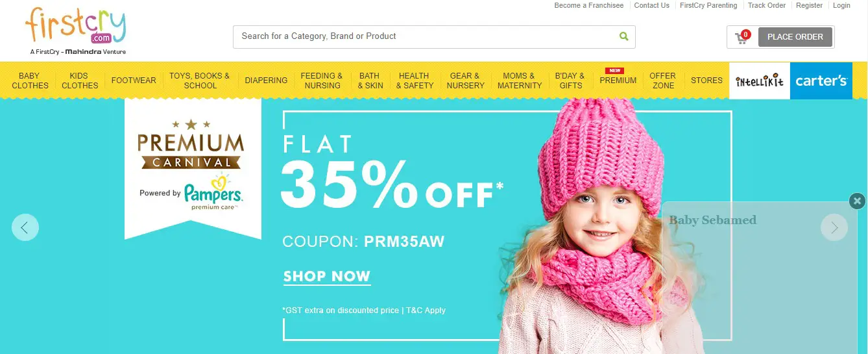Open the Intellikit brand logo
868x354 pixels.
[760, 81]
